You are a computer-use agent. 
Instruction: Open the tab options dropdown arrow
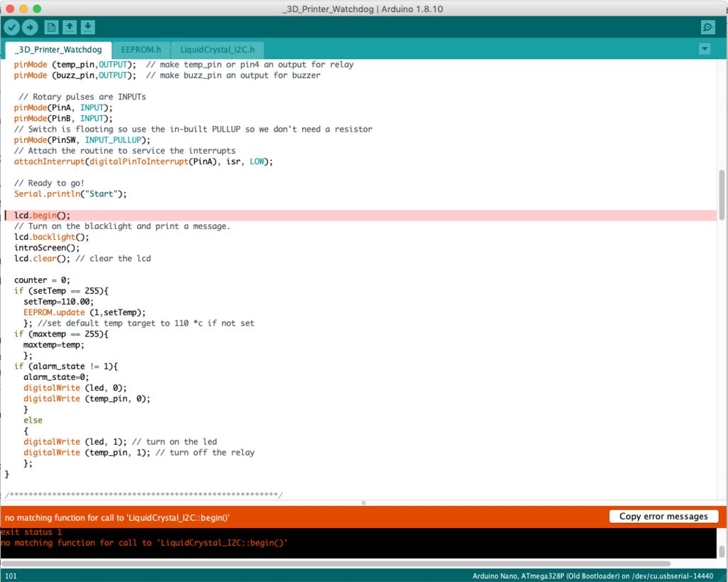coord(705,49)
